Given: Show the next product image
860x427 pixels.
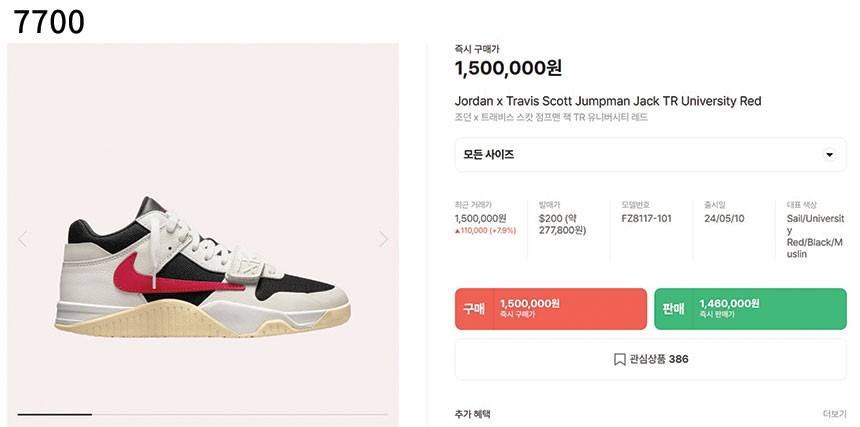Looking at the screenshot, I should (383, 239).
